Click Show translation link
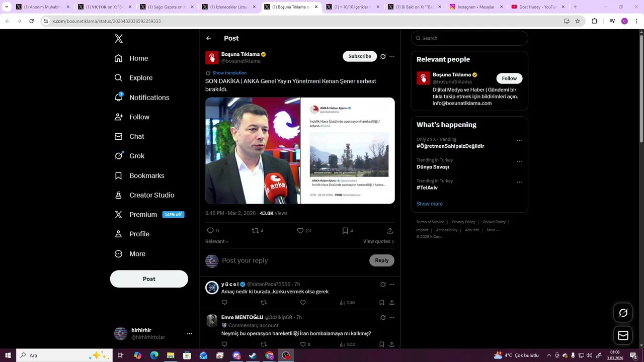The height and width of the screenshot is (362, 644). pos(229,73)
